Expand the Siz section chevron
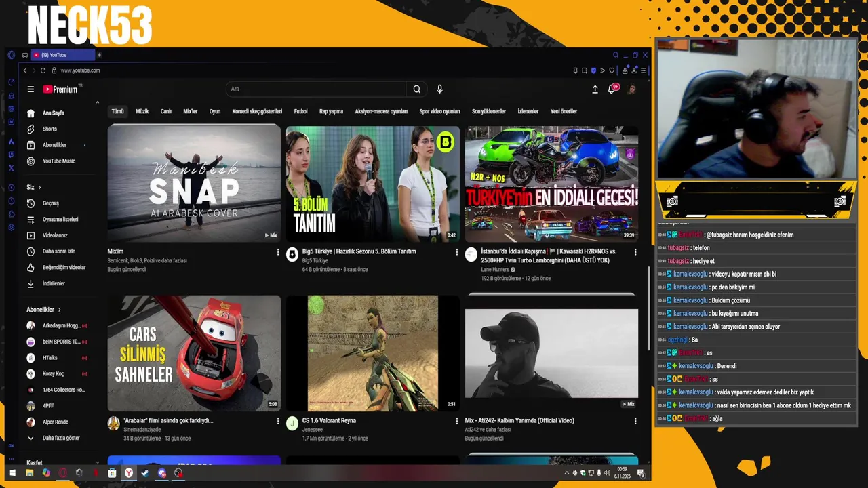This screenshot has width=868, height=488. tap(39, 187)
